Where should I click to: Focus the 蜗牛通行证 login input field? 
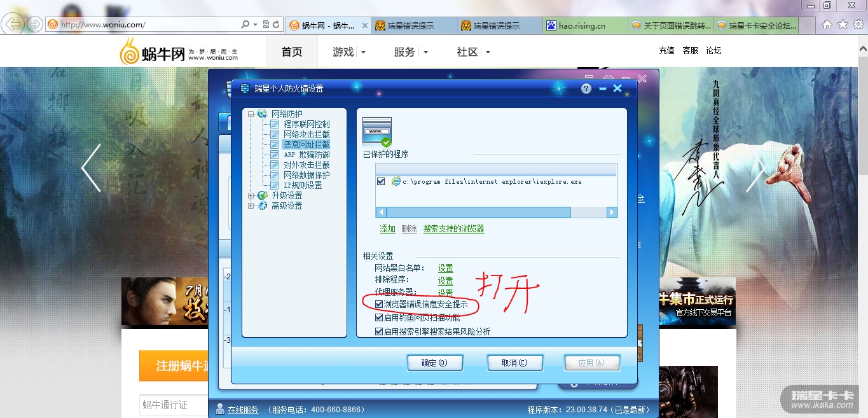click(173, 405)
